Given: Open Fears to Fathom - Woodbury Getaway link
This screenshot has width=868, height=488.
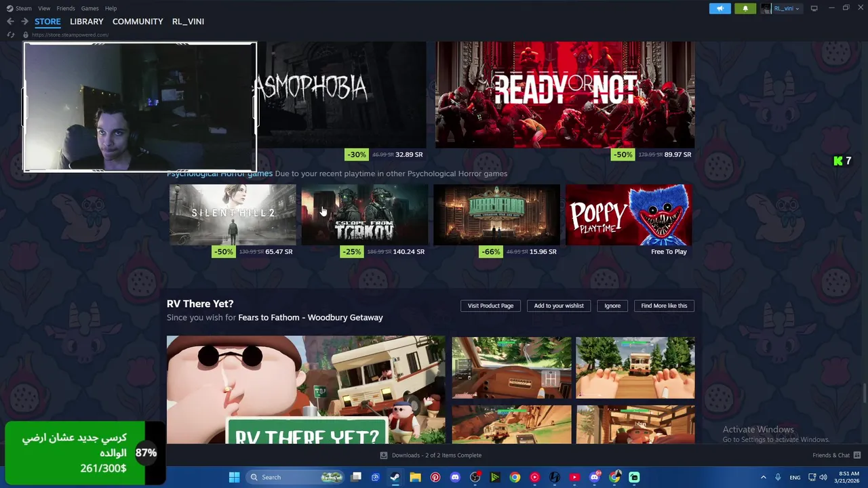Looking at the screenshot, I should point(311,317).
